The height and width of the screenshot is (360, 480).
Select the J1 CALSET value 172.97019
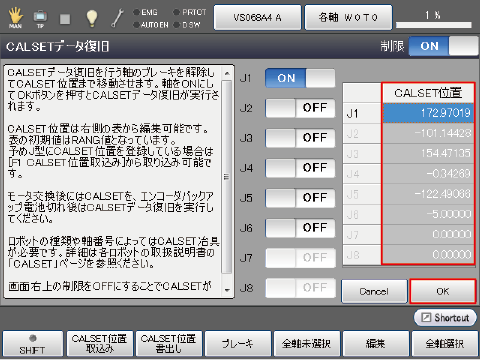[x=428, y=113]
